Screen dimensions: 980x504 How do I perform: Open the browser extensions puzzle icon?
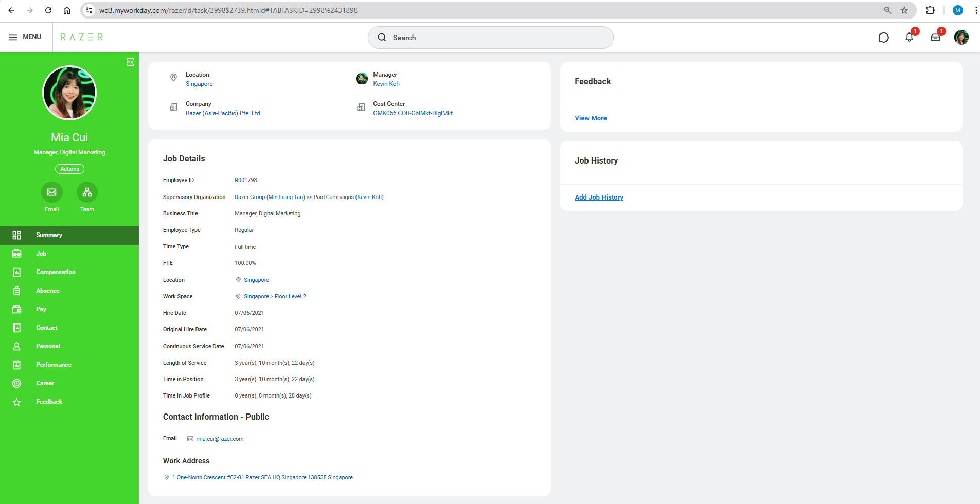point(930,10)
